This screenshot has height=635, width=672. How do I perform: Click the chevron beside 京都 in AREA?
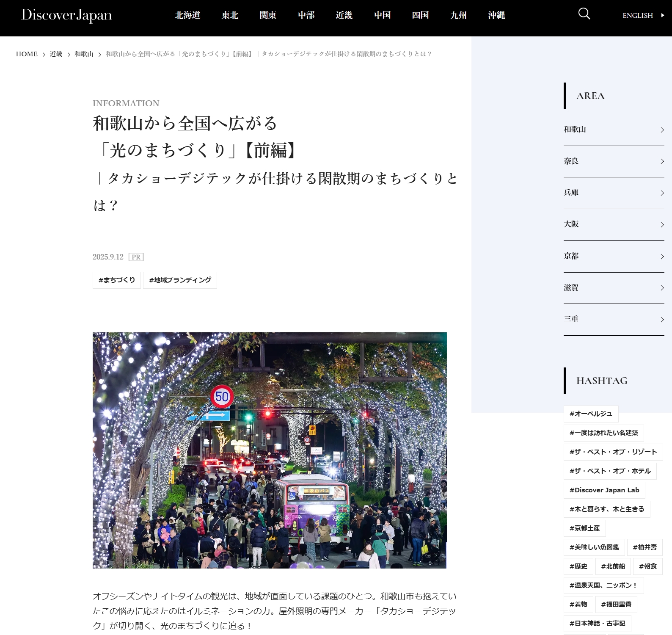(662, 257)
